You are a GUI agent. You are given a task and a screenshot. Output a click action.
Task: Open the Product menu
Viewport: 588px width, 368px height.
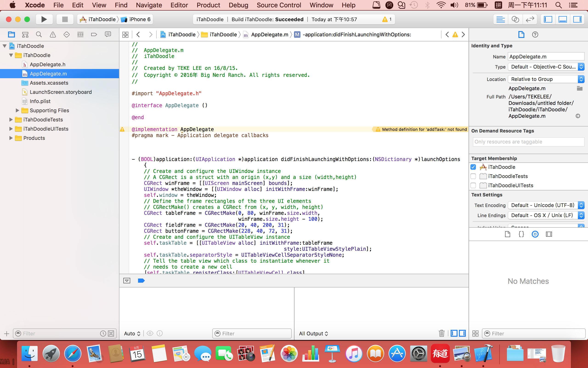pos(208,5)
